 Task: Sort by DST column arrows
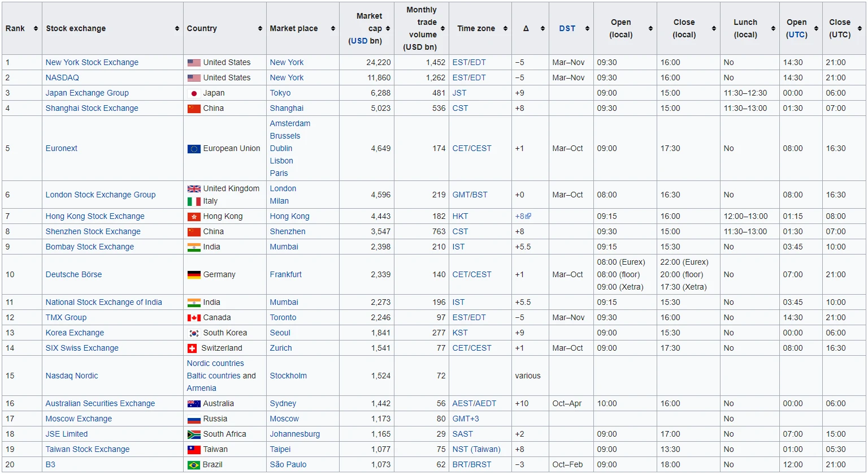coord(587,28)
